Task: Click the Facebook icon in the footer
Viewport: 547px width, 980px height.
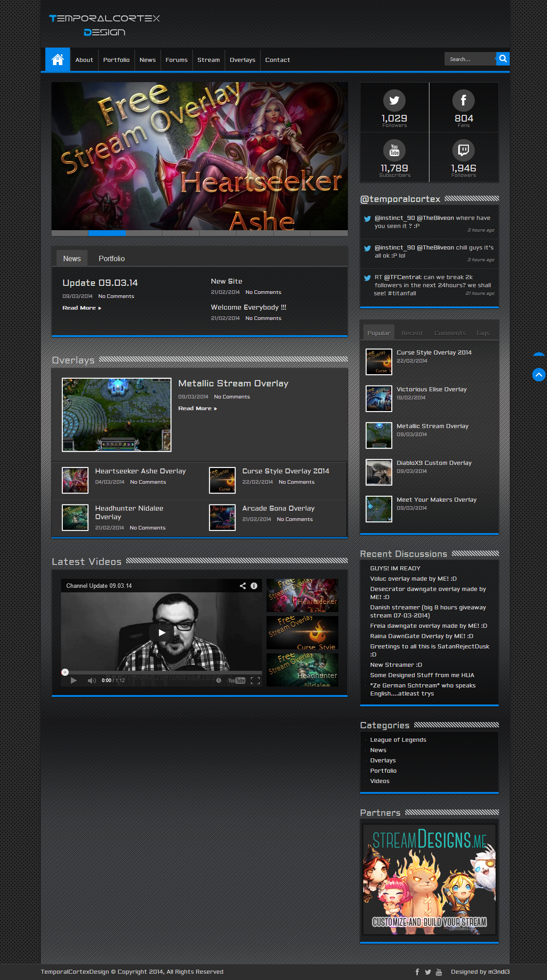Action: tap(417, 972)
